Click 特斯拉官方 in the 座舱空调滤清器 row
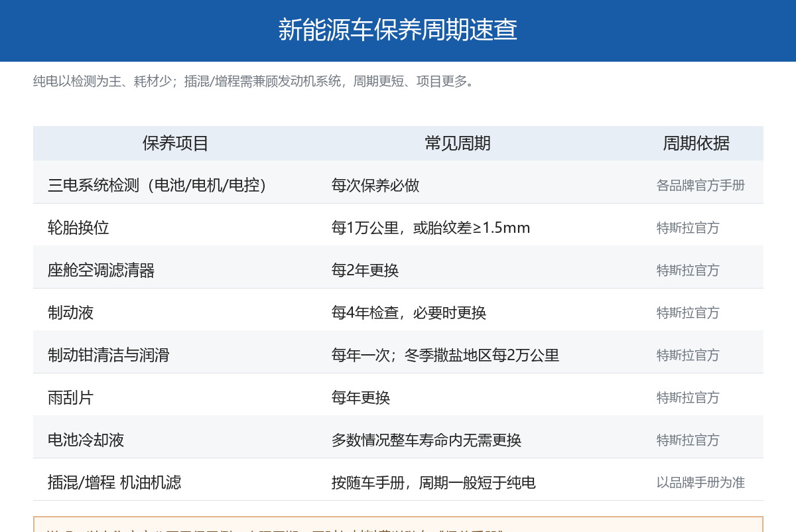The height and width of the screenshot is (532, 796). pyautogui.click(x=688, y=271)
